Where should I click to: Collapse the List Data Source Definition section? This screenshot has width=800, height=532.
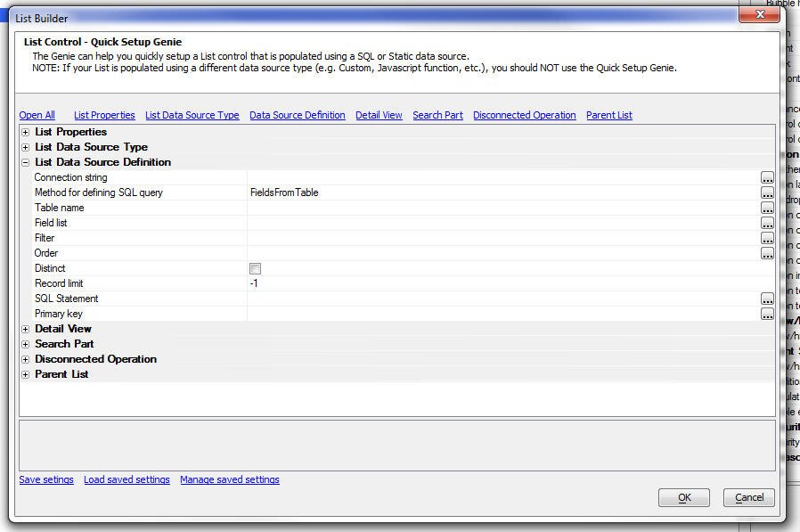coord(26,162)
